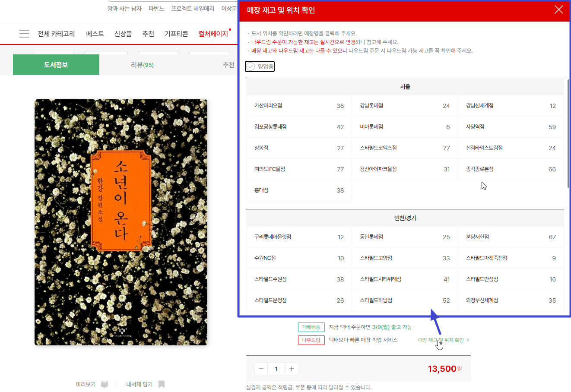Click the quantity input field
The width and height of the screenshot is (571, 392).
pyautogui.click(x=276, y=369)
